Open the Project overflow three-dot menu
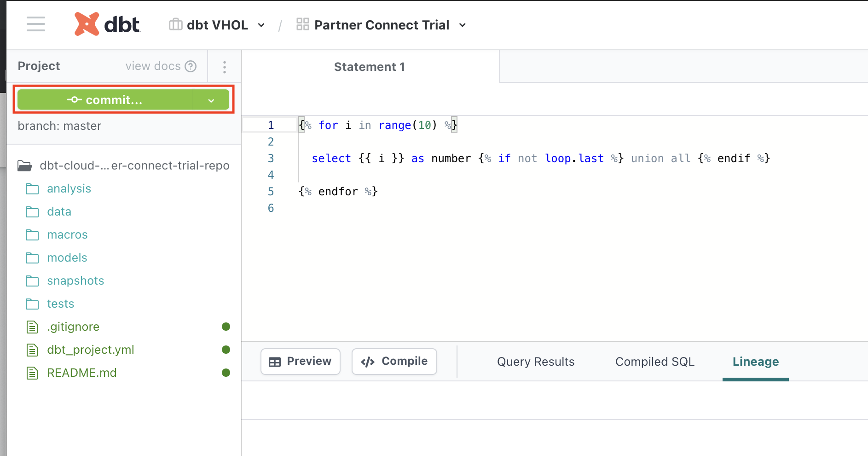Image resolution: width=868 pixels, height=456 pixels. pos(225,67)
